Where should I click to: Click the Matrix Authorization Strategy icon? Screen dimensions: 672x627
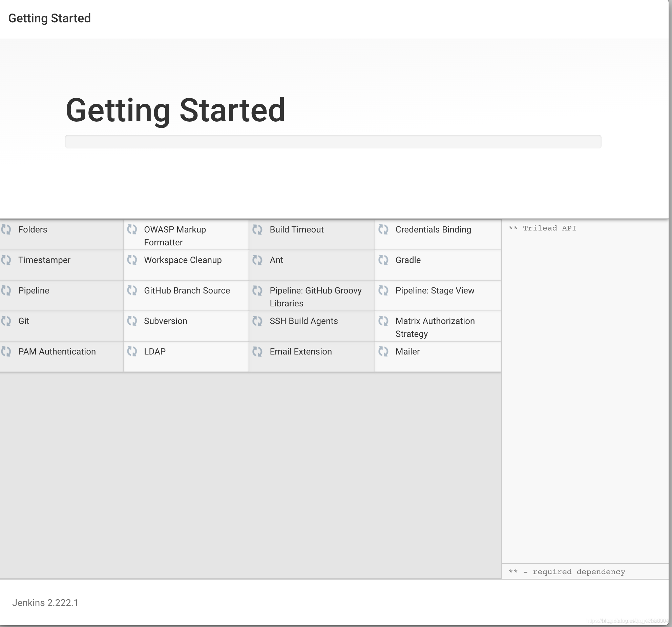point(384,321)
